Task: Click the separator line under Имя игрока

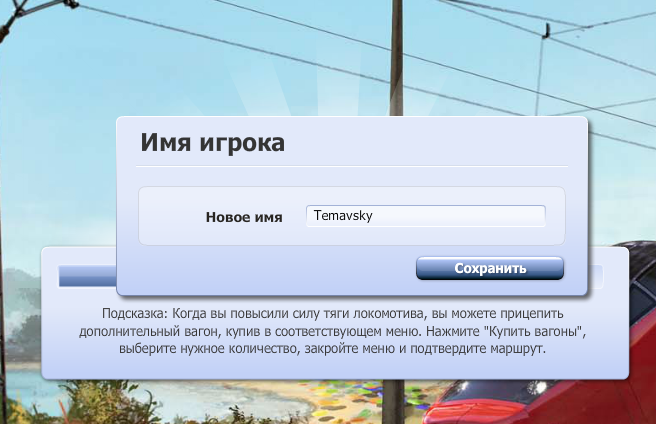Action: (352, 166)
